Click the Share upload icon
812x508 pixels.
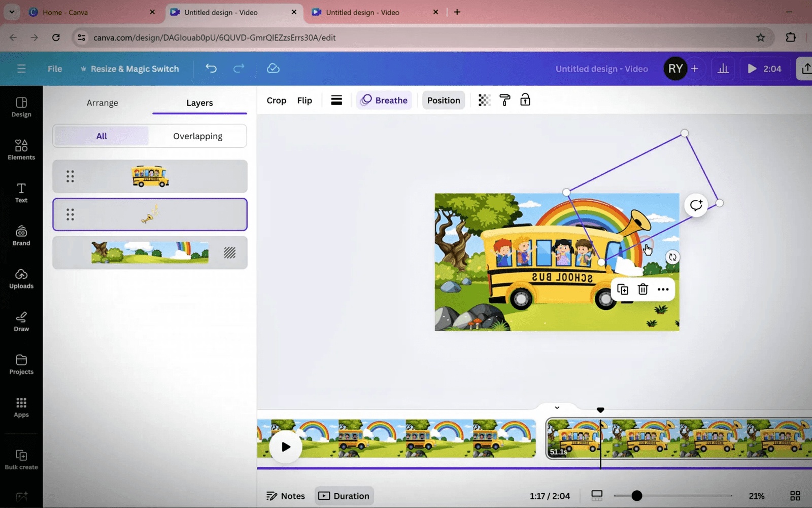click(x=806, y=69)
